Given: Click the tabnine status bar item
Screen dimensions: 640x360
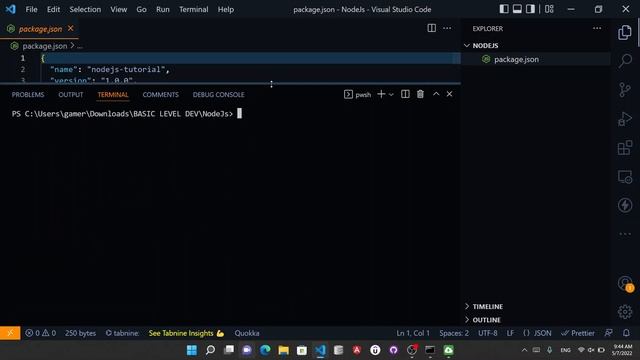Looking at the screenshot, I should tap(122, 333).
